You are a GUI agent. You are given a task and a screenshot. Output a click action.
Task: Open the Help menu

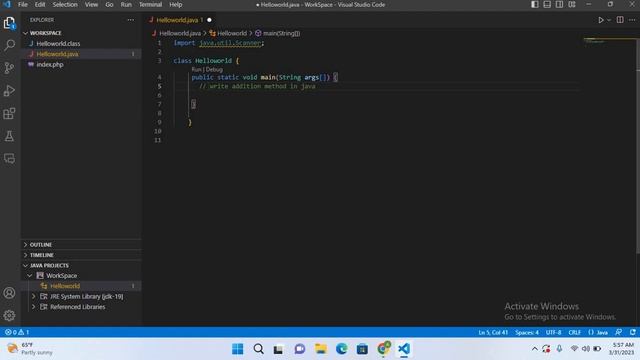(176, 4)
